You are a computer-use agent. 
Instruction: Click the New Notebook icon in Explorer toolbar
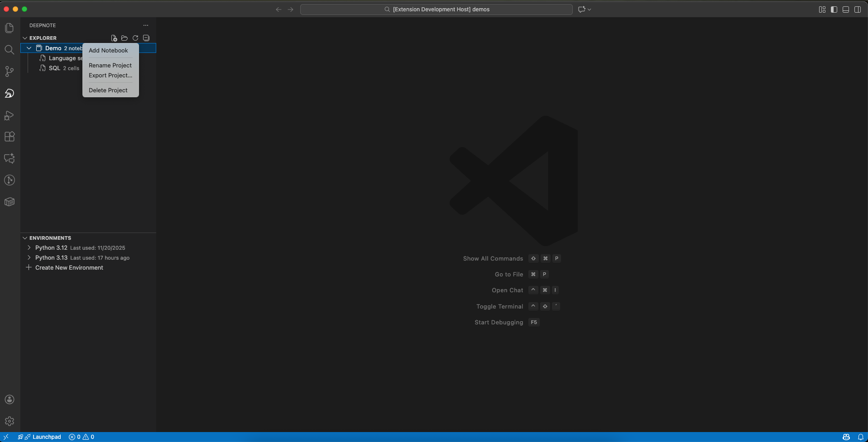(x=113, y=38)
